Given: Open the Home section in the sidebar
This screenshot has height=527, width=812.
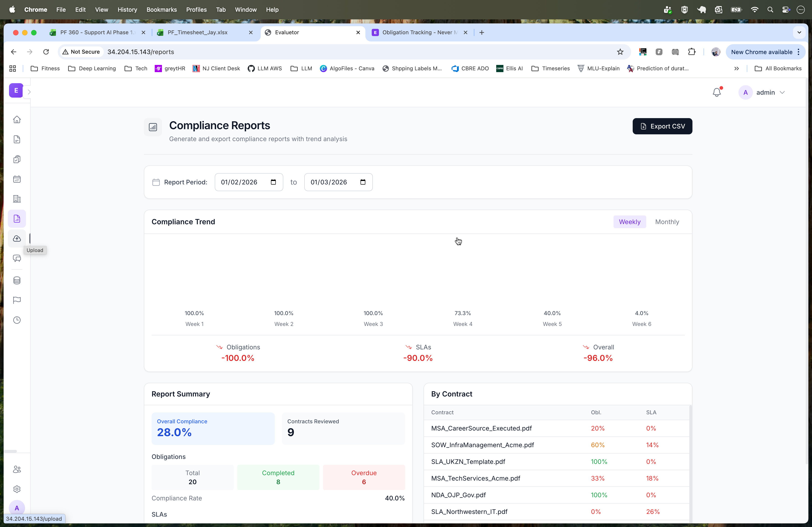Looking at the screenshot, I should click(x=17, y=120).
